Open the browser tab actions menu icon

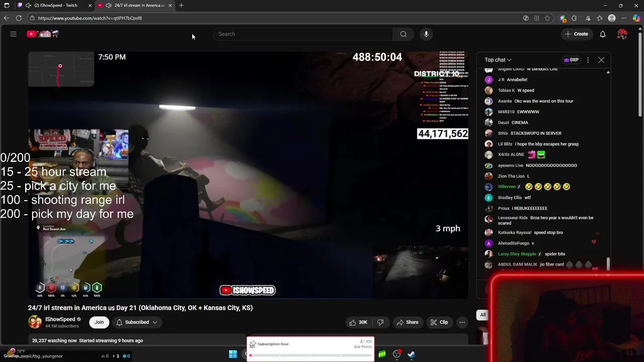pyautogui.click(x=7, y=5)
